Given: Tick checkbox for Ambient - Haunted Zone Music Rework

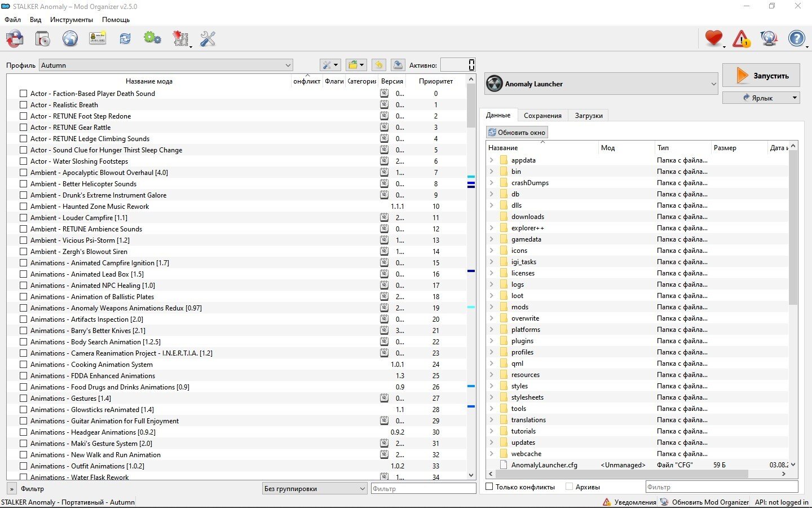Looking at the screenshot, I should tap(23, 206).
